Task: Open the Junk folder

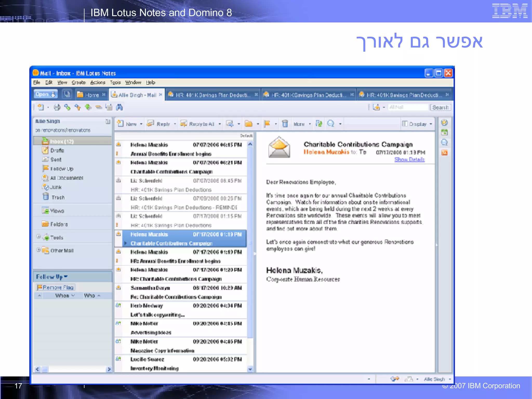Action: click(x=56, y=187)
